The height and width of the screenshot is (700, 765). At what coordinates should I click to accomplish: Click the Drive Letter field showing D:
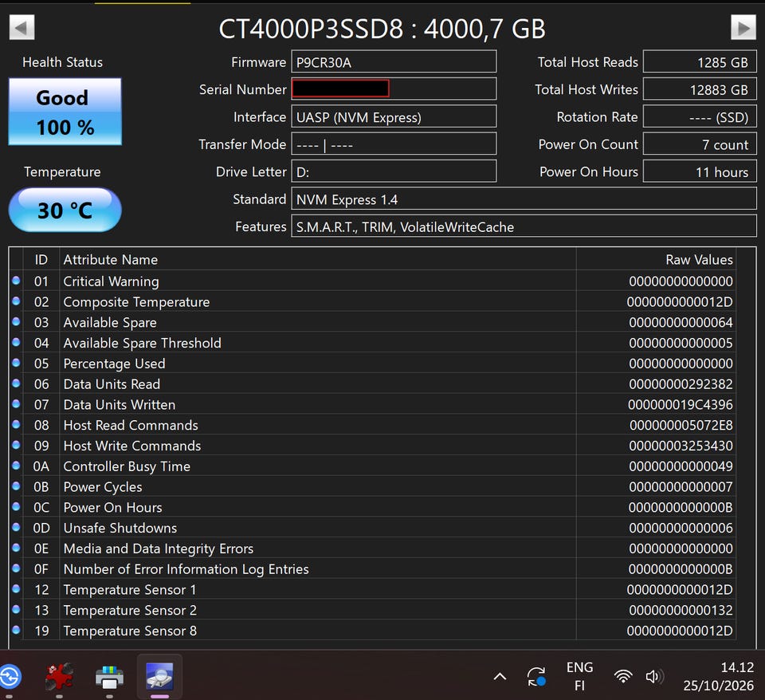pyautogui.click(x=394, y=171)
